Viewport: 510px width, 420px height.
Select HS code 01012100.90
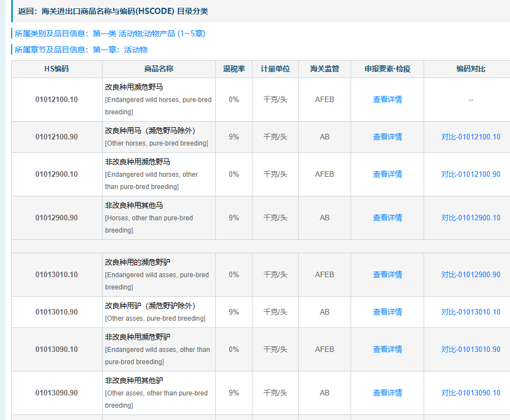coord(57,137)
